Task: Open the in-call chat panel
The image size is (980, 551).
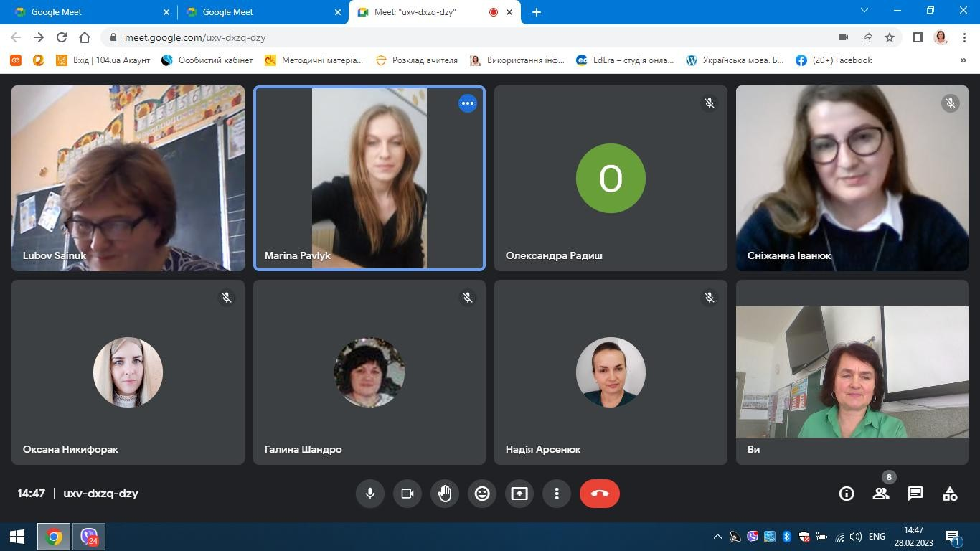Action: click(x=915, y=494)
